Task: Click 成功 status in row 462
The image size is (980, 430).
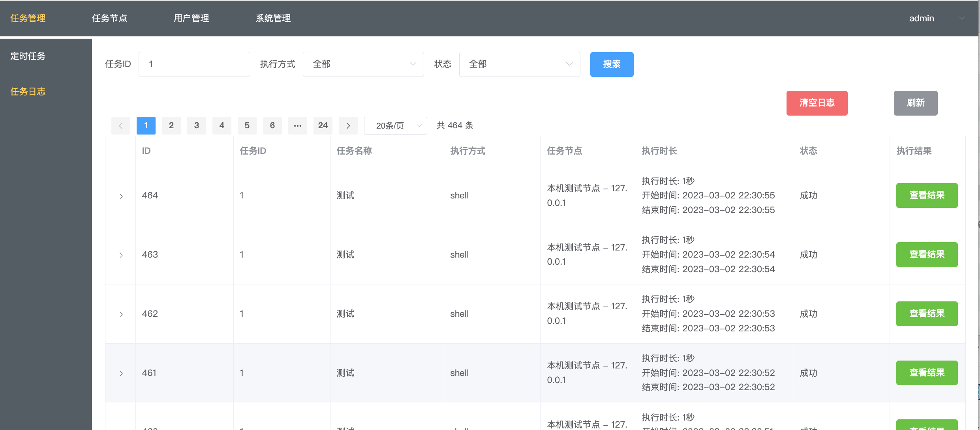Action: click(x=808, y=314)
